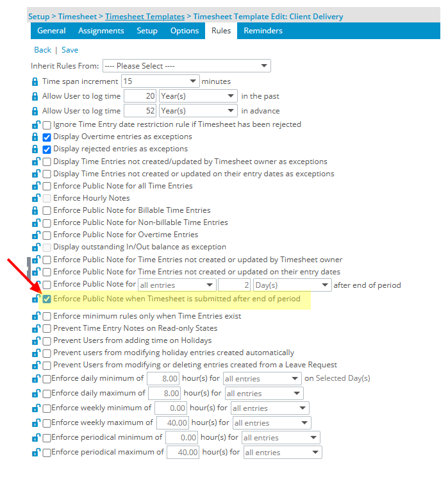Open all entries dropdown for daily minimum

(x=262, y=379)
